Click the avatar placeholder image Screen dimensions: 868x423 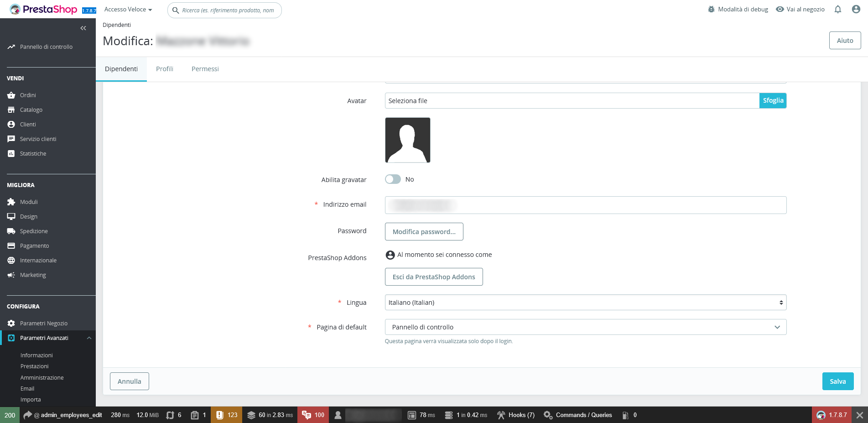(x=408, y=140)
